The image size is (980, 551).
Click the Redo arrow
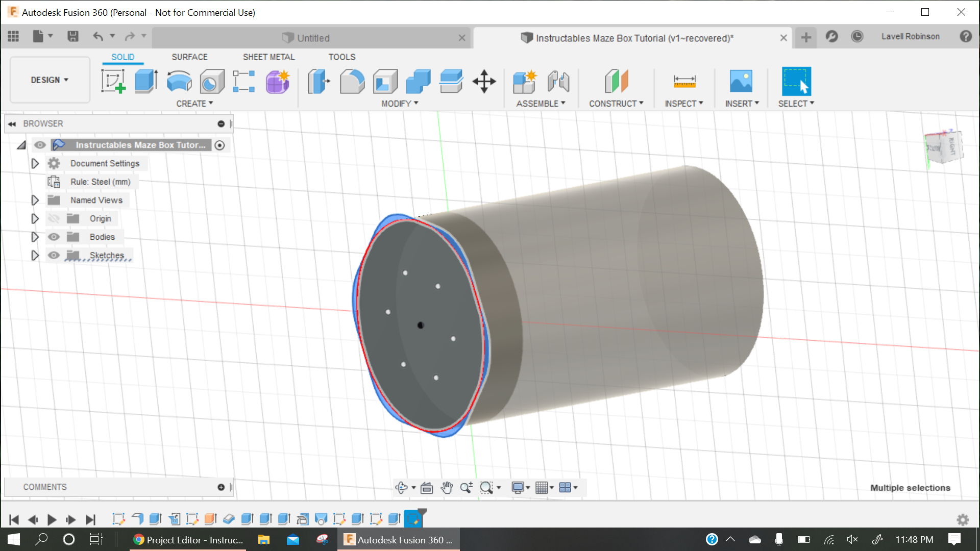[130, 36]
